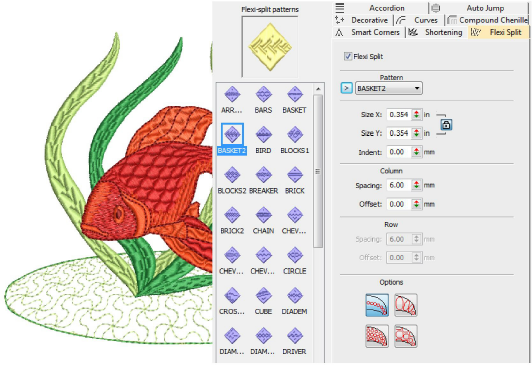The width and height of the screenshot is (532, 367).
Task: Increase the Column Spacing stepper value
Action: [416, 183]
